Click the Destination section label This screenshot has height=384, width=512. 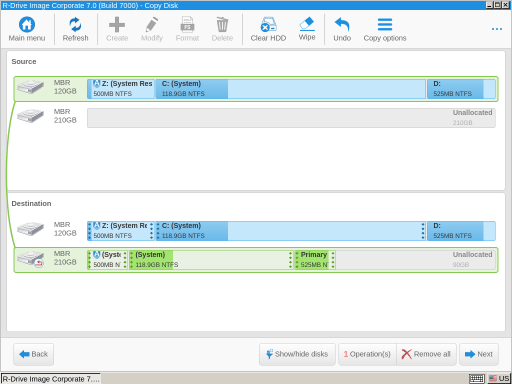[x=31, y=204]
